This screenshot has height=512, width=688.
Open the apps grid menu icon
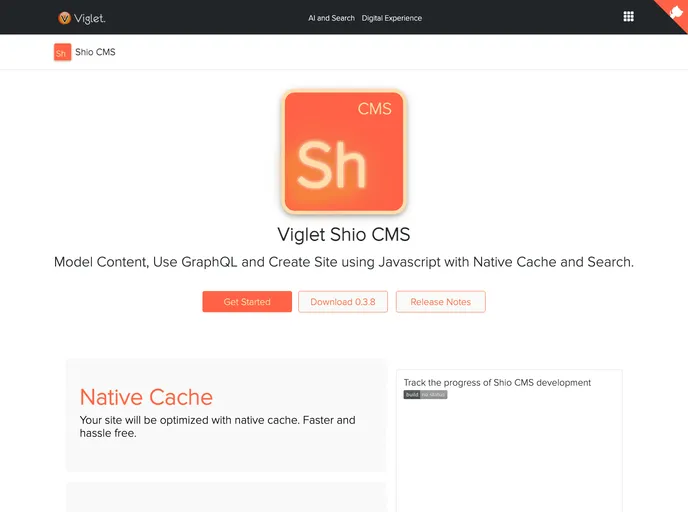point(628,17)
